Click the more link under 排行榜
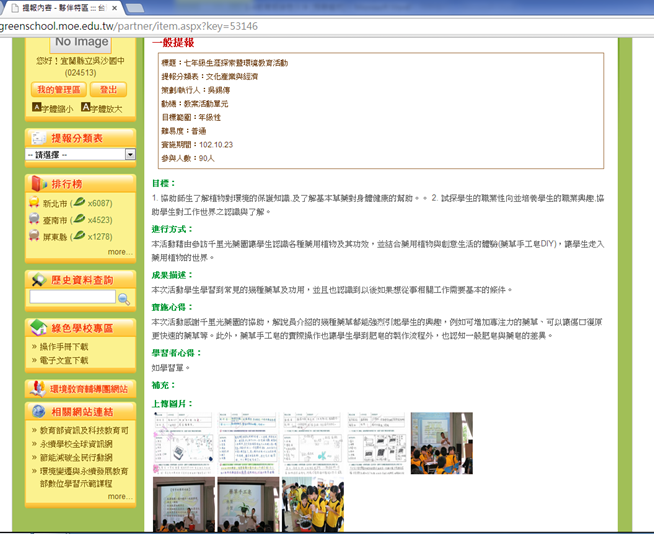 (118, 252)
